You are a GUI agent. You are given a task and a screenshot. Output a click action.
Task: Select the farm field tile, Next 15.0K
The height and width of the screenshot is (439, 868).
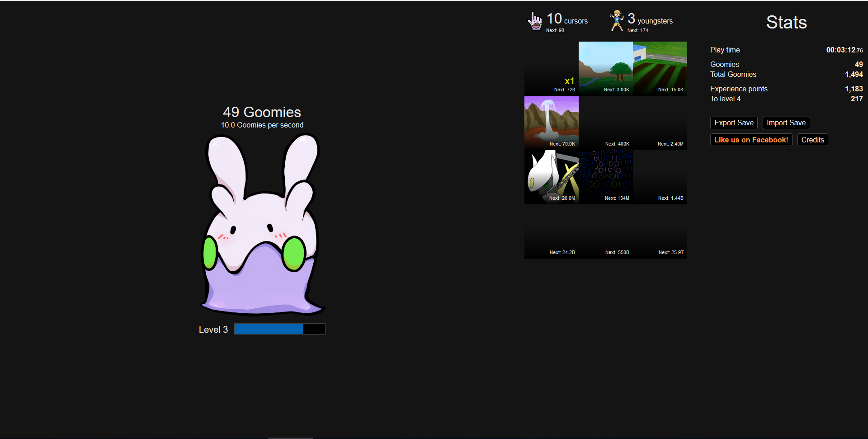coord(660,69)
